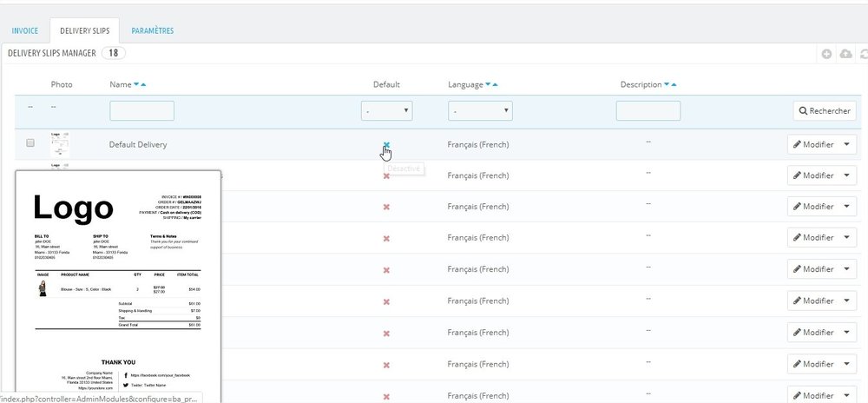Click the Rechercher search button

(x=825, y=110)
